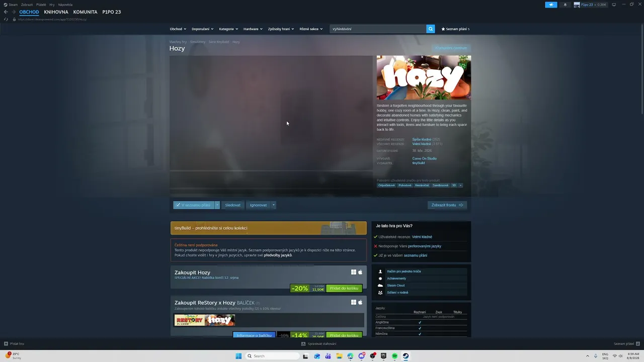Toggle the V seznamu přání wishlist checkbox
The width and height of the screenshot is (644, 362).
[178, 205]
